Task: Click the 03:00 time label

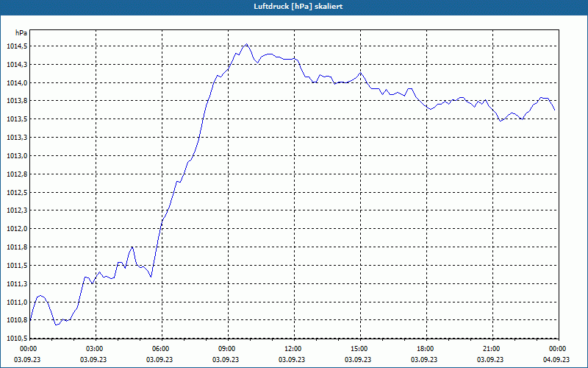Action: pos(96,349)
